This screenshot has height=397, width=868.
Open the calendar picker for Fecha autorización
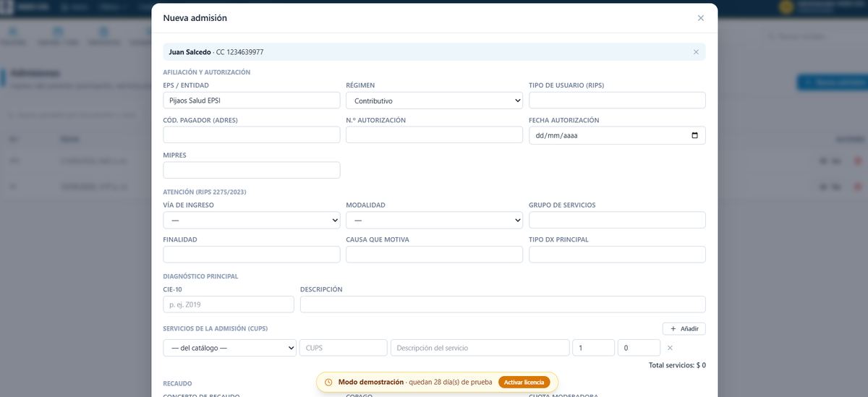coord(695,135)
